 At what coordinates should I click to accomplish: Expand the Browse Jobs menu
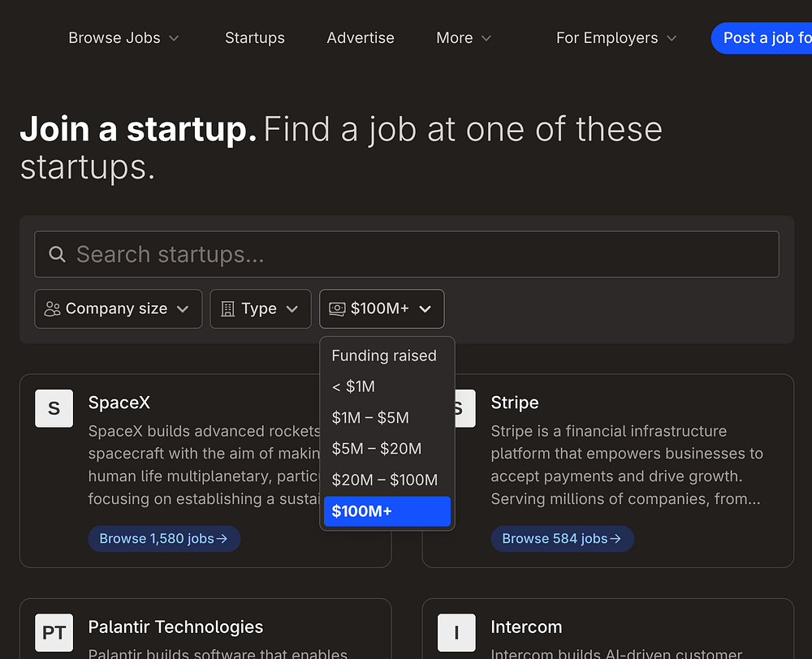(123, 38)
